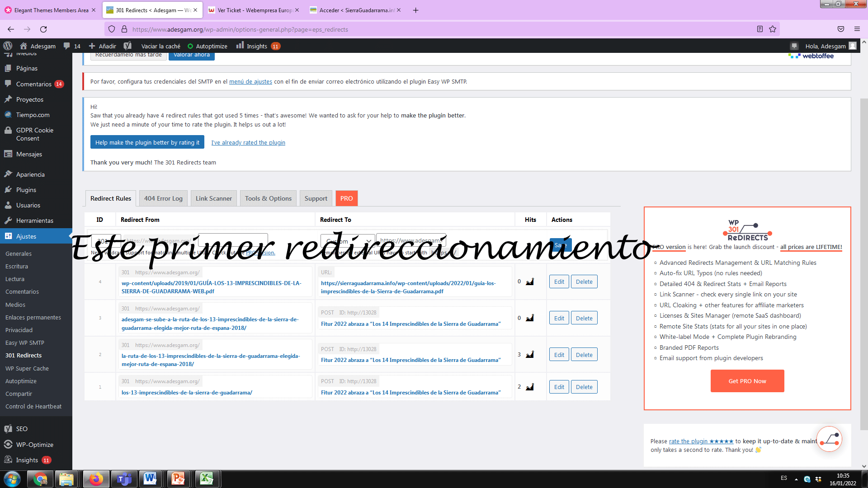Screen dimensions: 868x488
Task: Click the WordPress logo in admin bar
Action: [x=8, y=46]
